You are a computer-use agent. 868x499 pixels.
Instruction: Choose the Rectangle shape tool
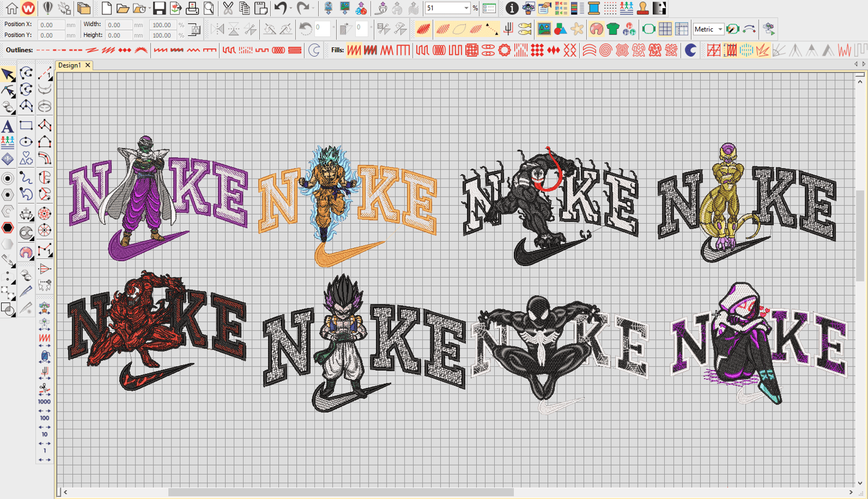(x=26, y=125)
